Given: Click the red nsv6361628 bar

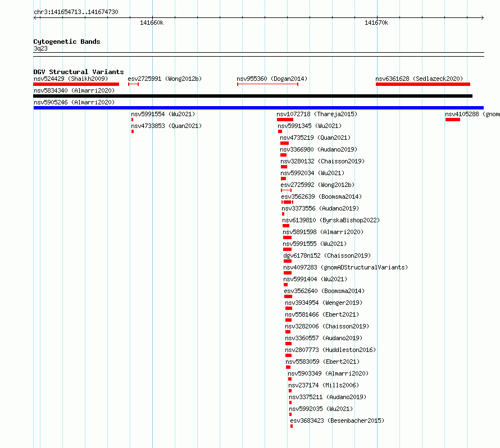Looking at the screenshot, I should tap(423, 84).
